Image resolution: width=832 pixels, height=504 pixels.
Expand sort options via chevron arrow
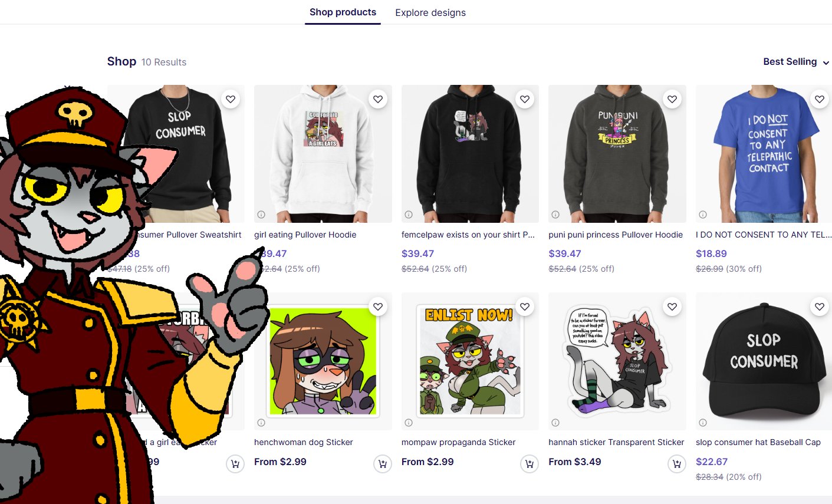(x=826, y=63)
